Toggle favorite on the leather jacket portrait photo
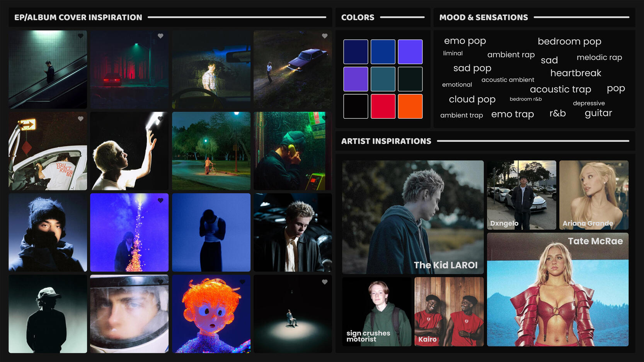Image resolution: width=644 pixels, height=362 pixels. 325,201
